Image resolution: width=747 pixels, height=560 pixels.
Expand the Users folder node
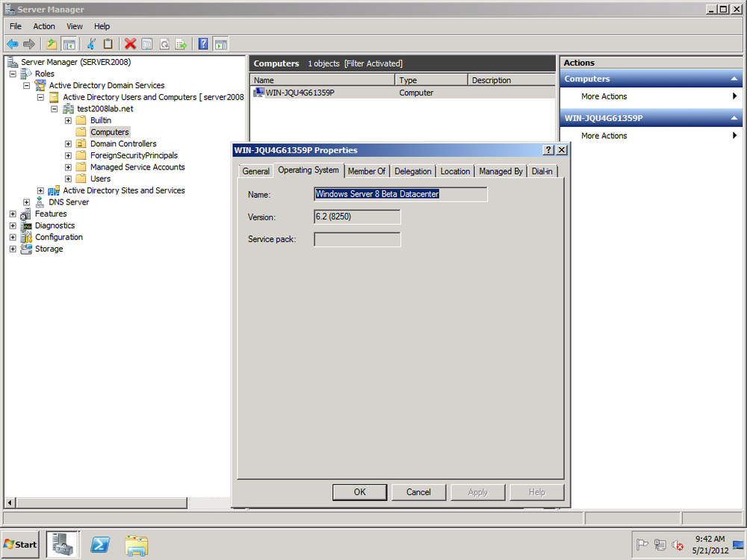[x=68, y=179]
